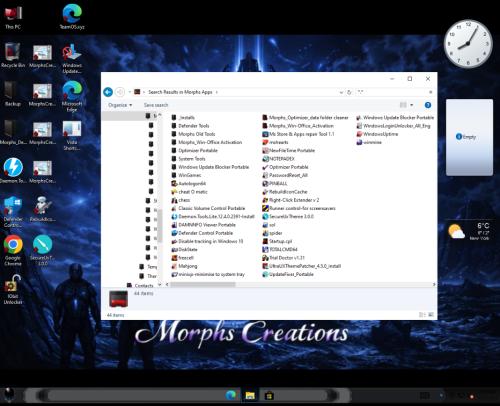Select WindowsLoginUnlocker_All_Eng
The image size is (500, 406).
393,126
